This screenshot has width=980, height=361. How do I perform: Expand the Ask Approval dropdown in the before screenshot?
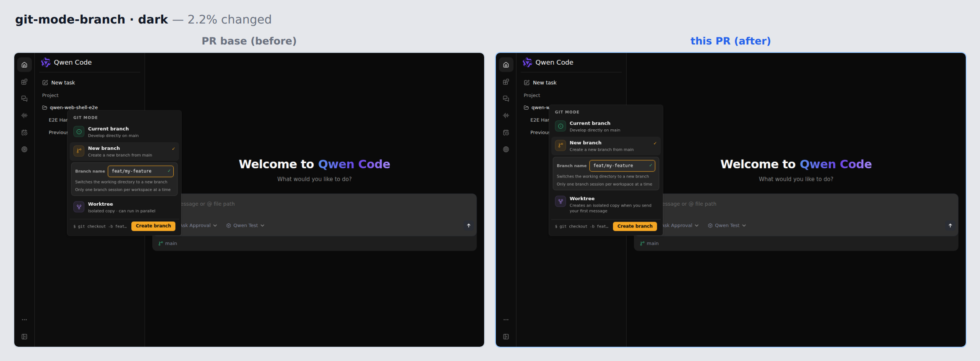(x=198, y=225)
